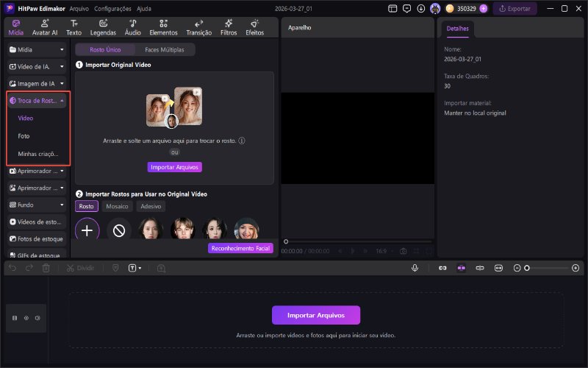This screenshot has width=588, height=368.
Task: Select the Adesivo option
Action: [x=151, y=207]
